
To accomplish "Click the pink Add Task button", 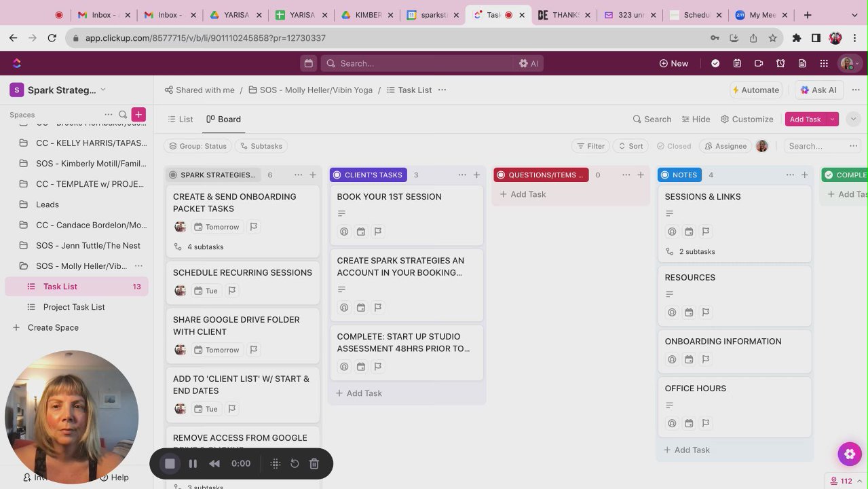I will point(806,119).
